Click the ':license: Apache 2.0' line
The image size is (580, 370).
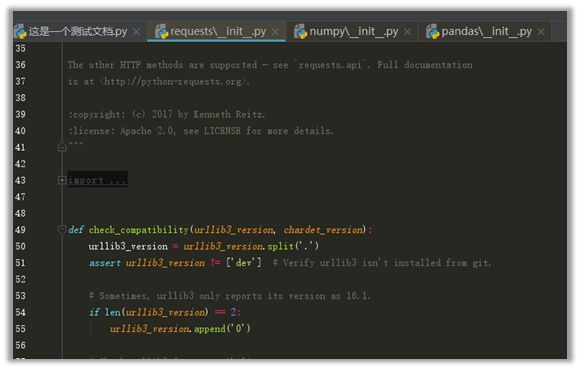(200, 131)
